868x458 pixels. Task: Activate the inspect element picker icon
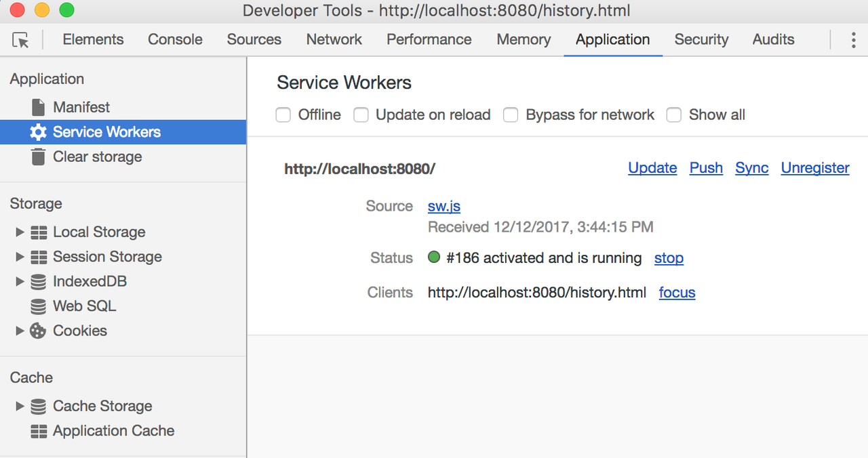click(21, 40)
